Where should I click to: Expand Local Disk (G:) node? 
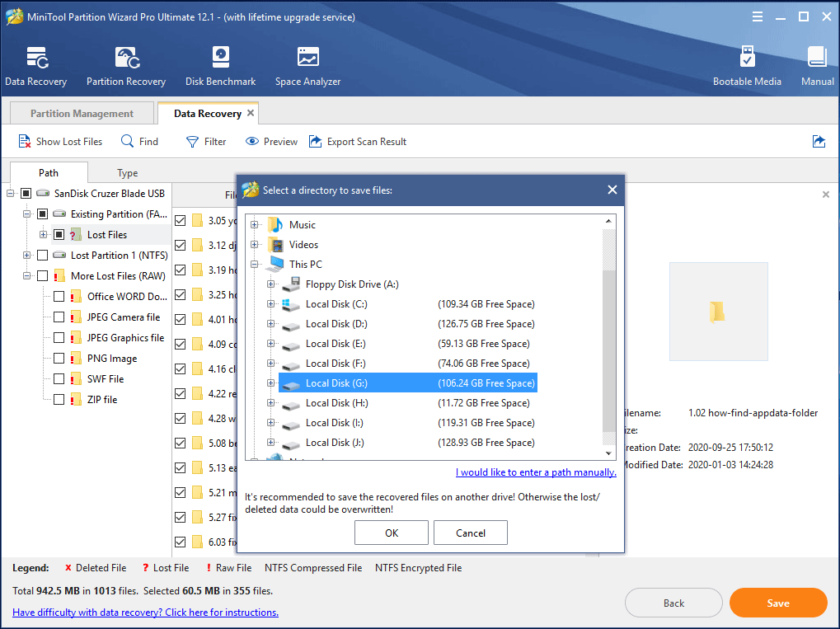point(271,383)
